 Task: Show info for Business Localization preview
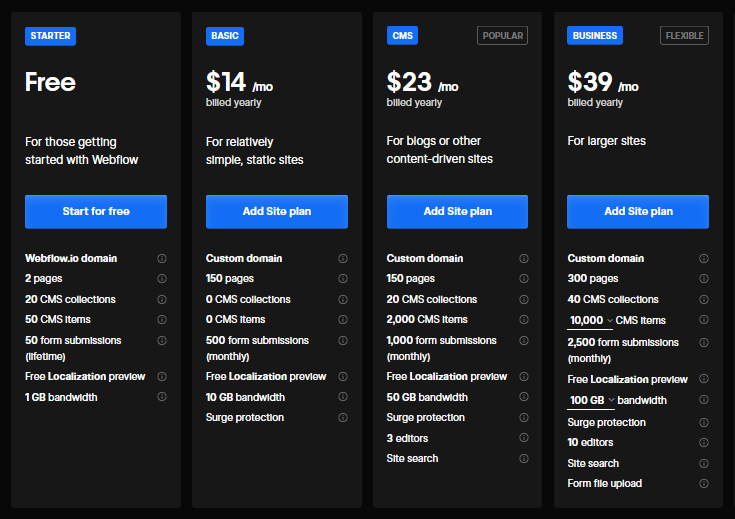(x=704, y=379)
